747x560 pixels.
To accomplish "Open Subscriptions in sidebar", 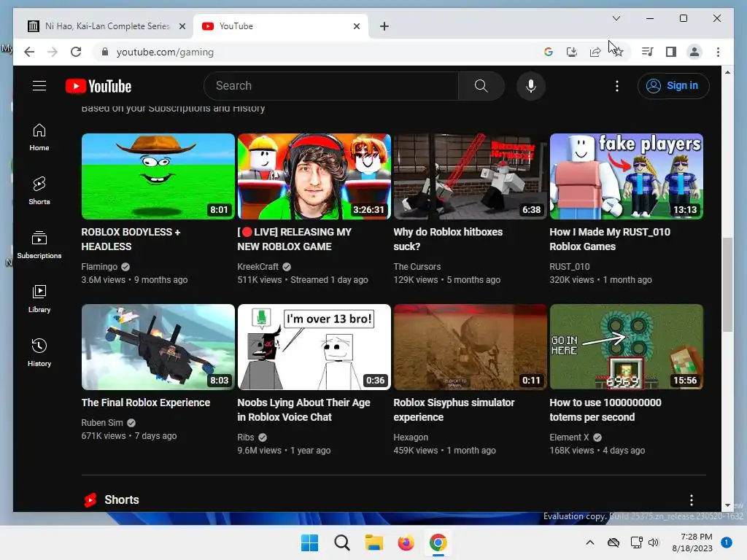I will pos(39,245).
